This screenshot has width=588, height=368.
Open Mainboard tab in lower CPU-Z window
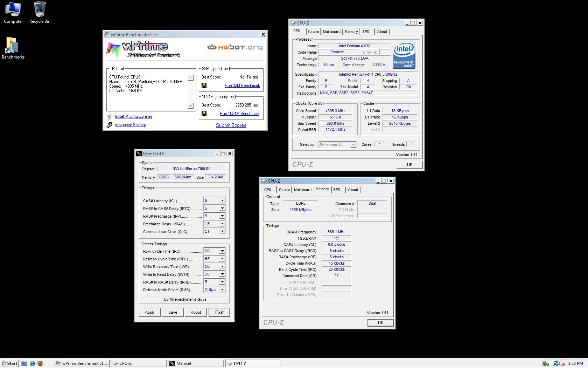tap(302, 190)
